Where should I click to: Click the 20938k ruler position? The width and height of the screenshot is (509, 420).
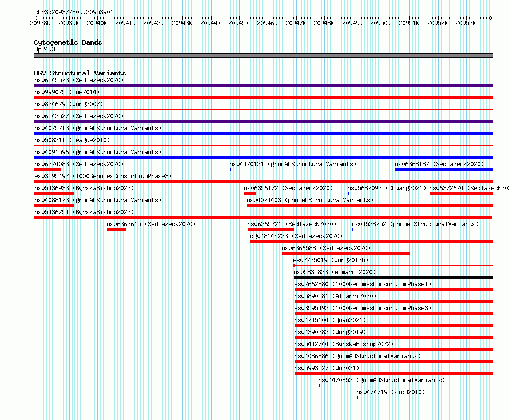tap(40, 23)
